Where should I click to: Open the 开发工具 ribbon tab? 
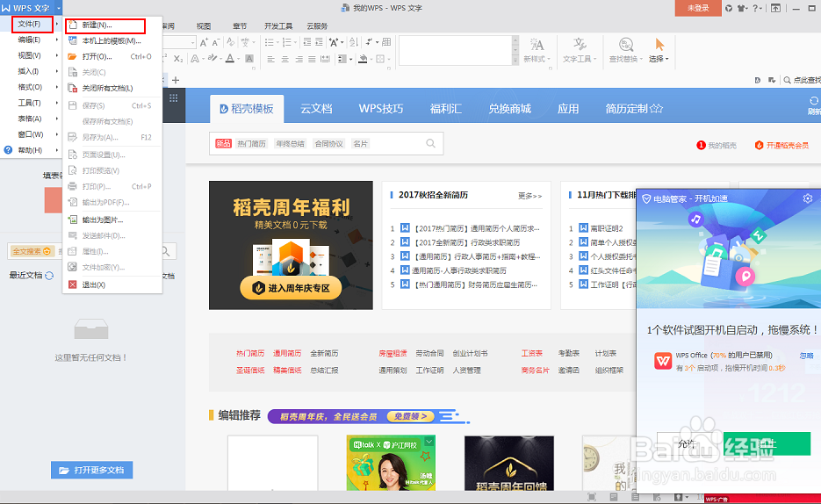coord(278,26)
